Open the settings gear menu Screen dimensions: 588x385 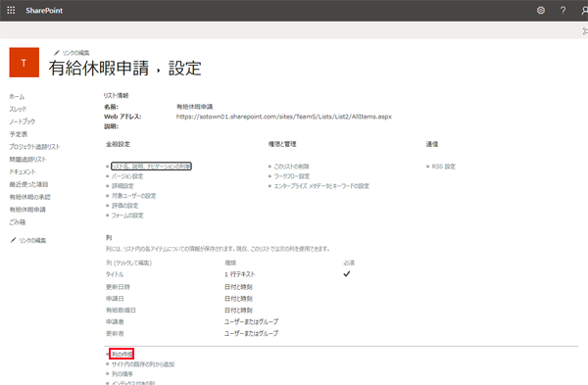[x=540, y=10]
